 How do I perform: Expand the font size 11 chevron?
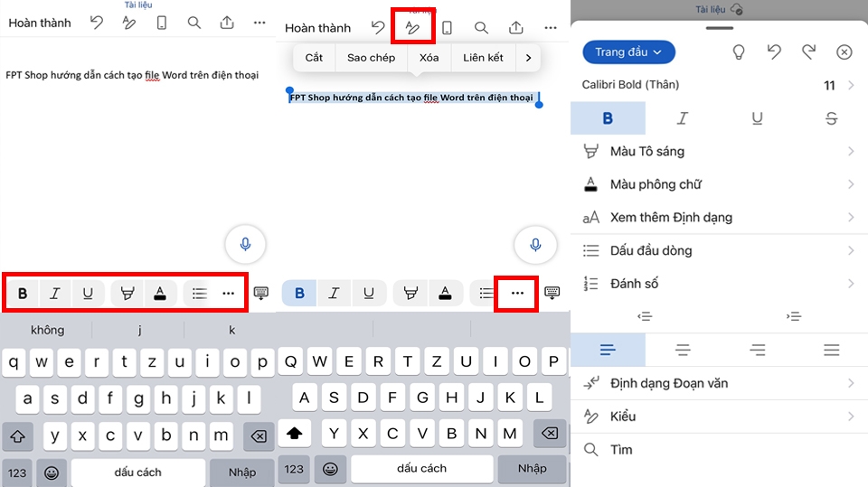click(851, 85)
